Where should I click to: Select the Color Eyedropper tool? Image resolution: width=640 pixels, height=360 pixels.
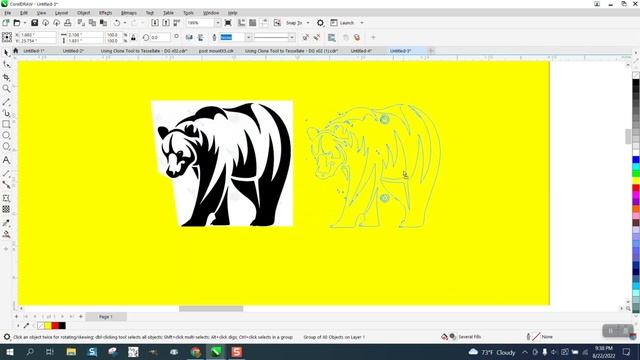tap(6, 223)
